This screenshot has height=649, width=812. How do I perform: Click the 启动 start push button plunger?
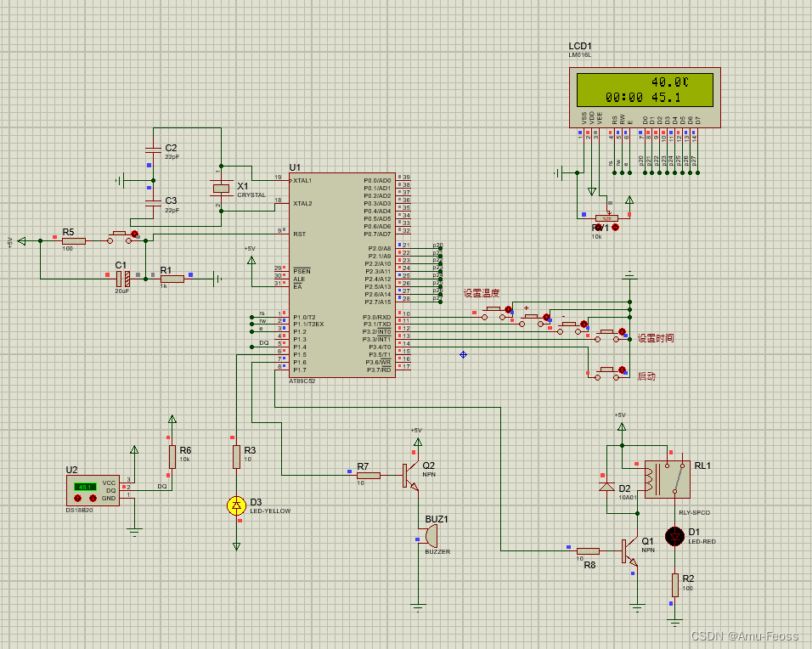pyautogui.click(x=606, y=370)
